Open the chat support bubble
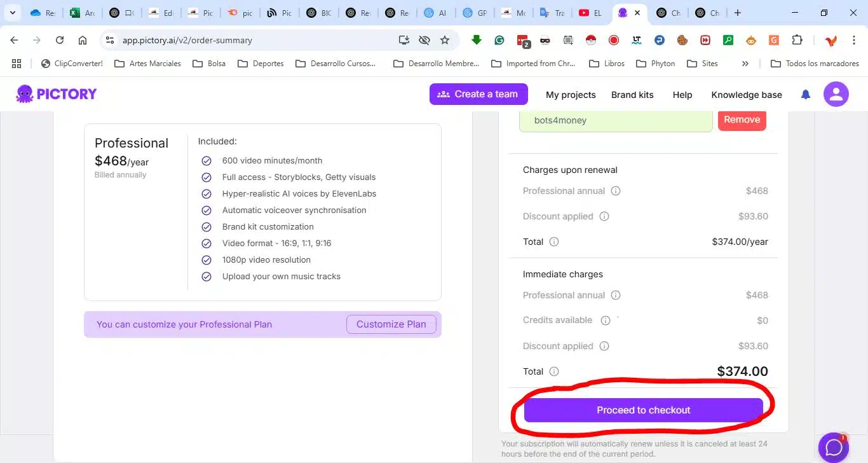Image resolution: width=868 pixels, height=463 pixels. (x=833, y=447)
